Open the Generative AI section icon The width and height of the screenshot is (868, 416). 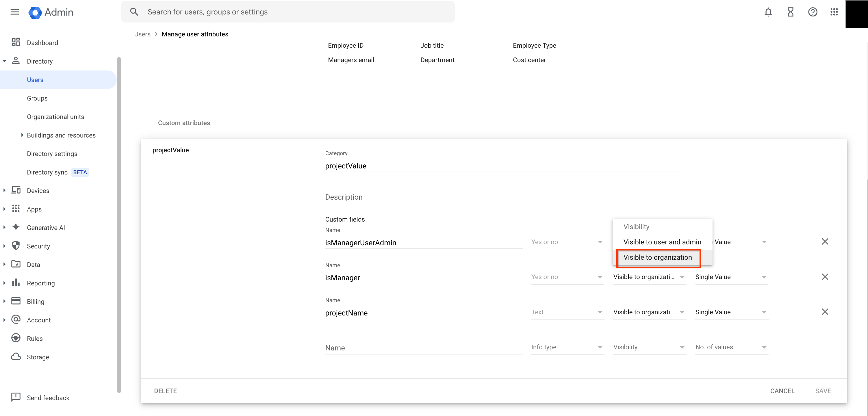pyautogui.click(x=16, y=227)
